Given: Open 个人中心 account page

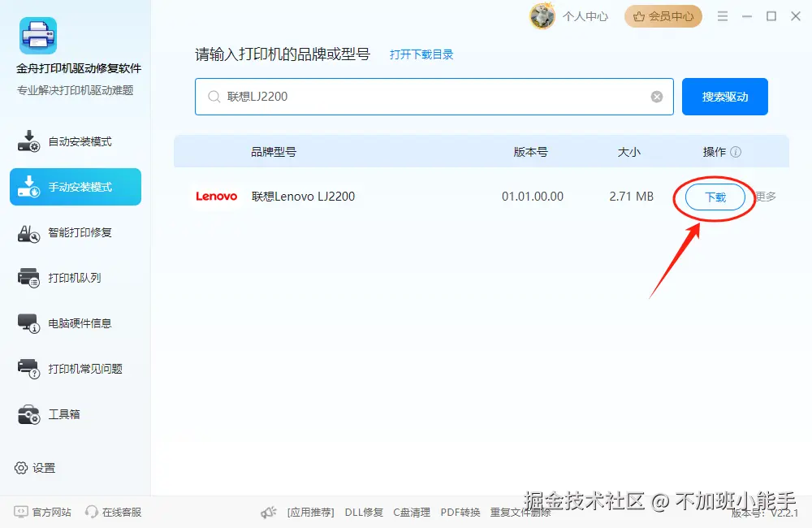Looking at the screenshot, I should pos(585,16).
